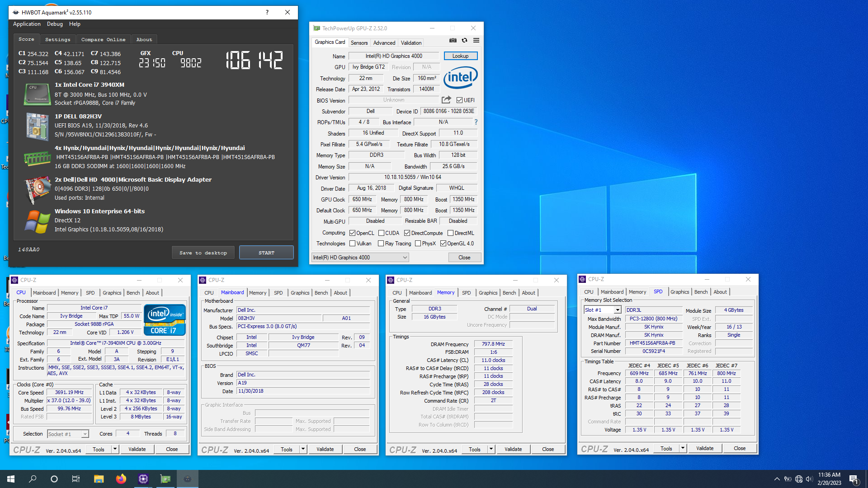Expand Tools dropdown arrow in CPU-Z Mainboard window
This screenshot has width=868, height=488.
[303, 449]
